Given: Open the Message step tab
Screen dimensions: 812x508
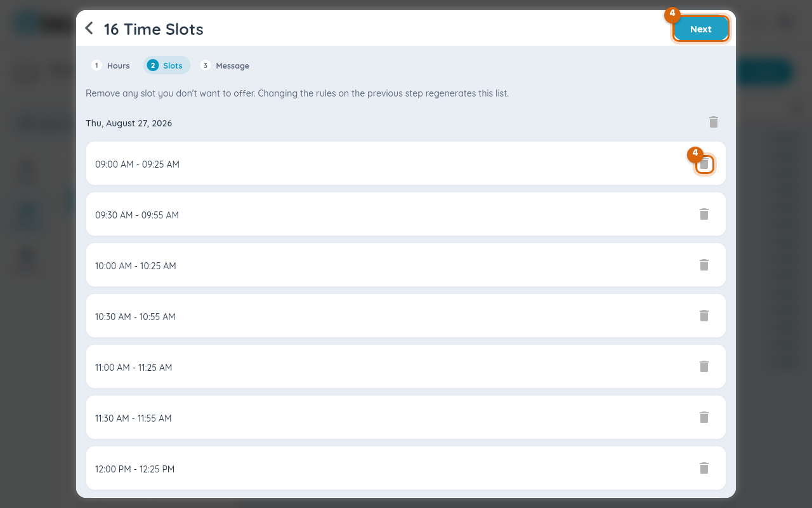Looking at the screenshot, I should [x=225, y=65].
